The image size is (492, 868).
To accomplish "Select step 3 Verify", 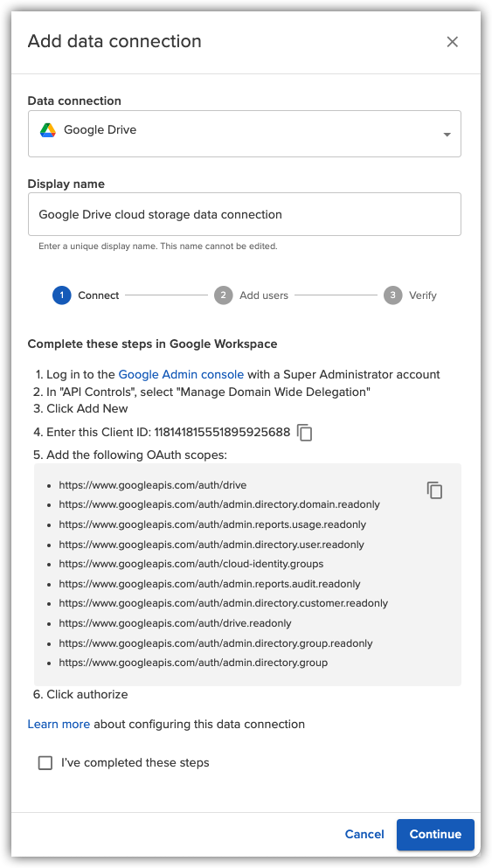I will (x=410, y=295).
